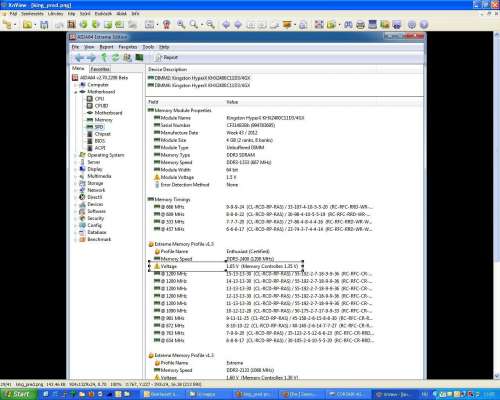The image size is (500, 400).
Task: Click the Zoom out magnifier with minus
Action: (210, 24)
